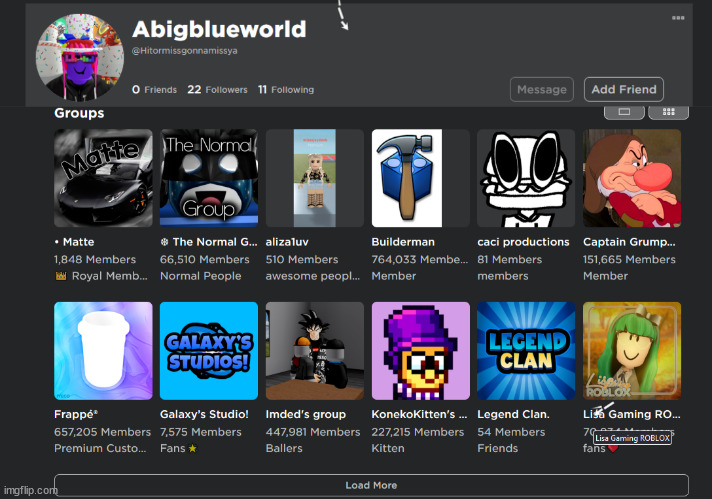The image size is (712, 499).
Task: Click the Kitten rank label
Action: [x=388, y=448]
